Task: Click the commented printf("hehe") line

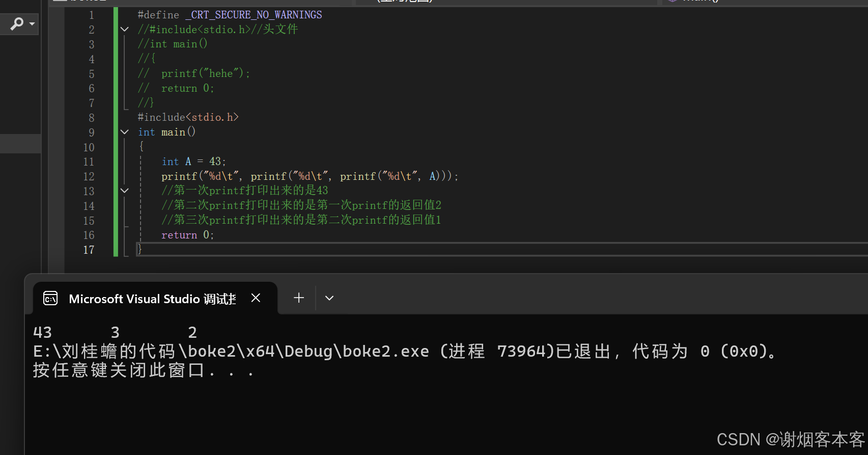Action: pyautogui.click(x=194, y=73)
